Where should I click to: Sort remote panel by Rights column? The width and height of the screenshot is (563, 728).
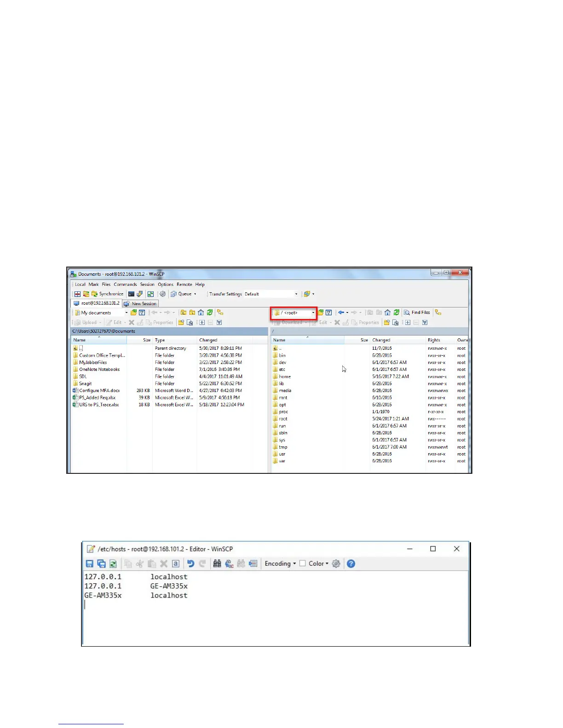[440, 340]
